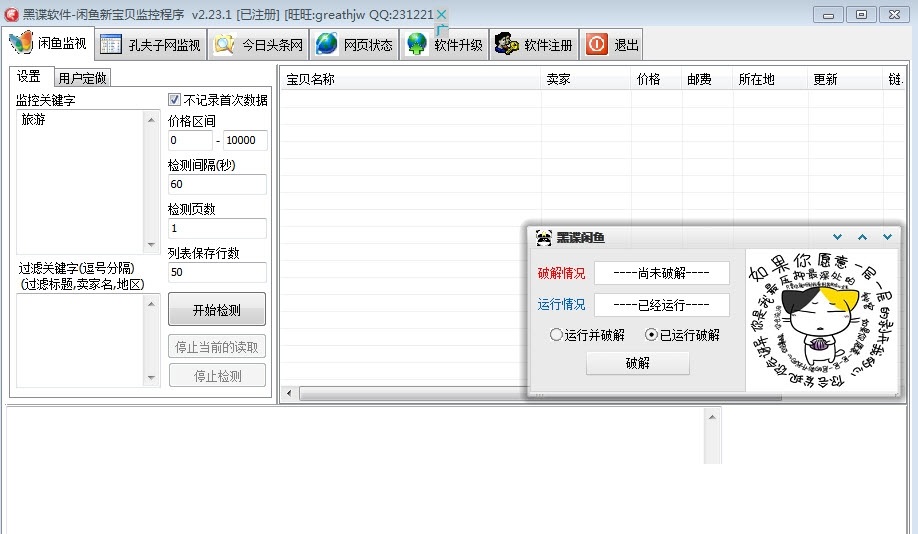Click 开始检测 button
918x534 pixels.
[x=217, y=310]
